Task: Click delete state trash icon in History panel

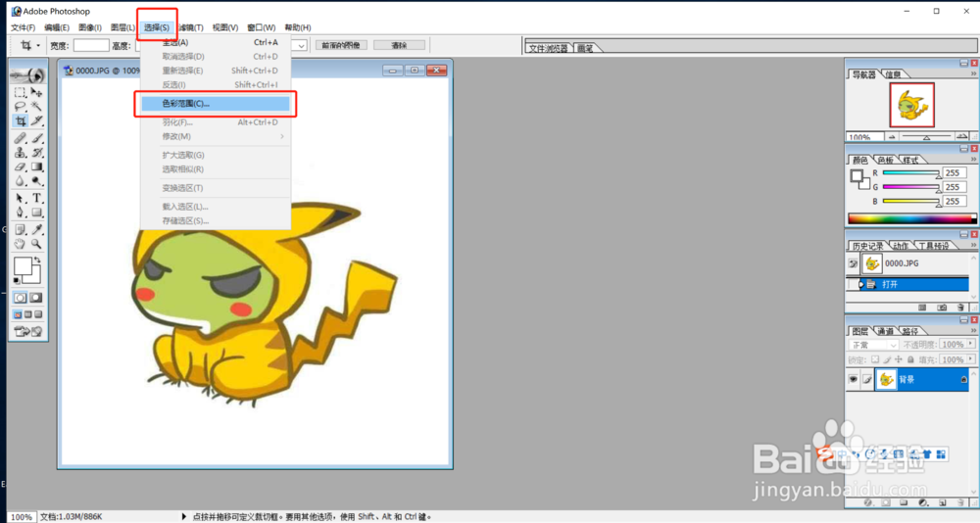Action: 960,308
